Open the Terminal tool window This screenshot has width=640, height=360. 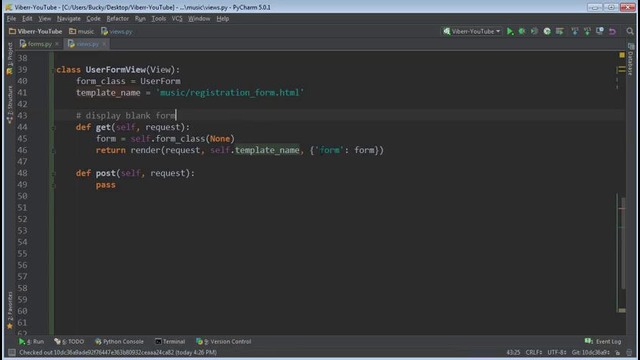(x=170, y=341)
